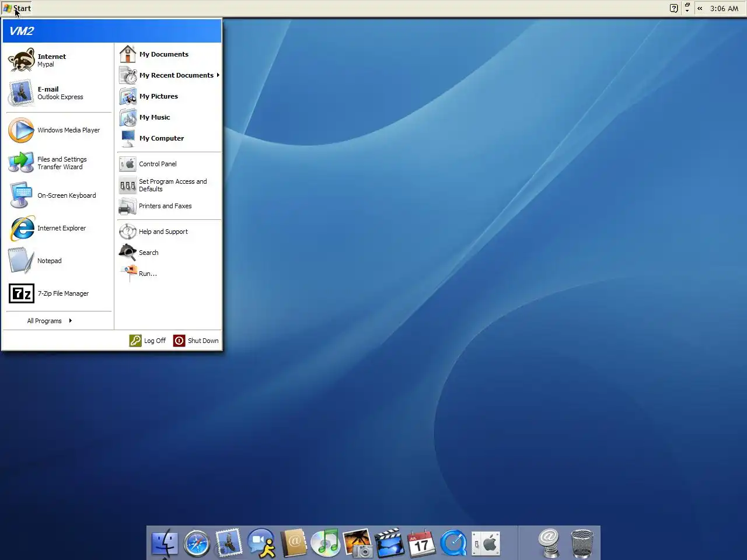Open My Music folder
Viewport: 747px width, 560px height.
click(169, 117)
